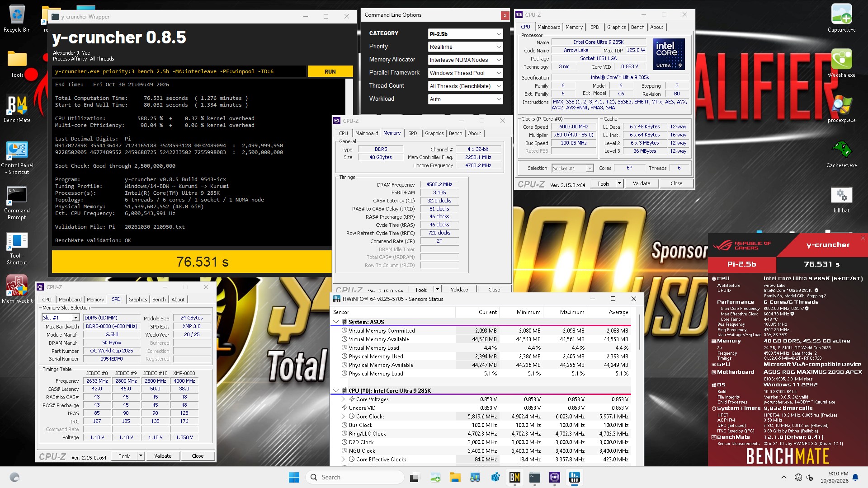Launch Wakaka.exe desktop icon
This screenshot has width=868, height=488.
[x=841, y=63]
